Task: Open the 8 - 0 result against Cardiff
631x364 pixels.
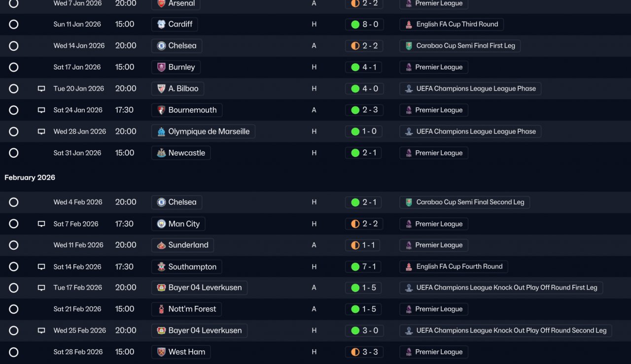Action: [x=364, y=24]
